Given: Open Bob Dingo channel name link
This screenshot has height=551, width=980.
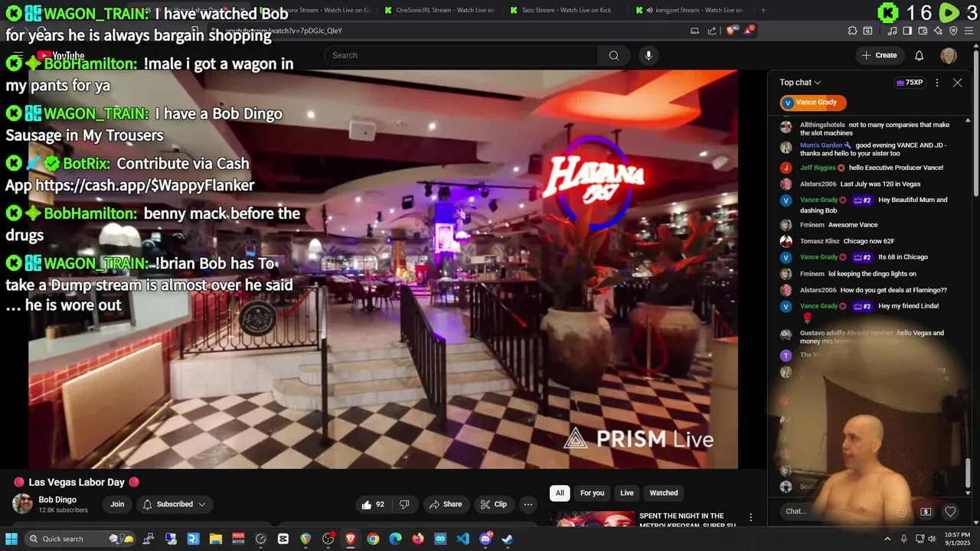Looking at the screenshot, I should [x=57, y=500].
